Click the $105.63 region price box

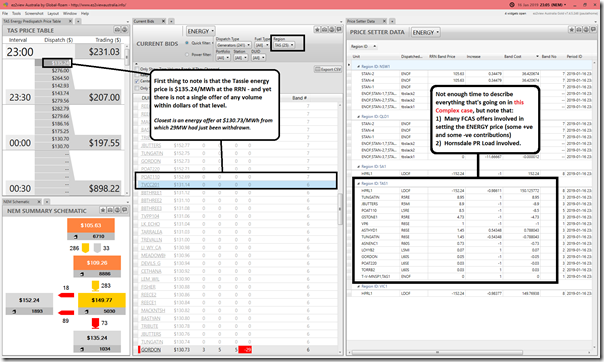tap(91, 225)
